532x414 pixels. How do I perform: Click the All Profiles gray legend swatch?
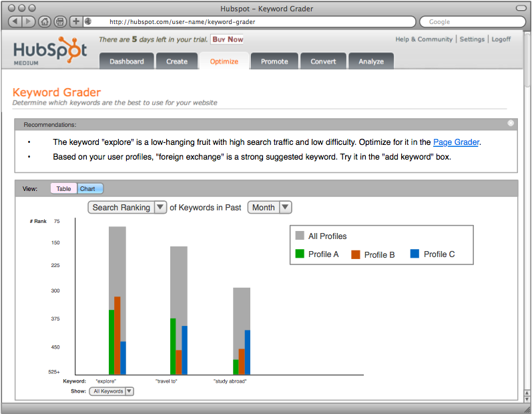tap(300, 236)
